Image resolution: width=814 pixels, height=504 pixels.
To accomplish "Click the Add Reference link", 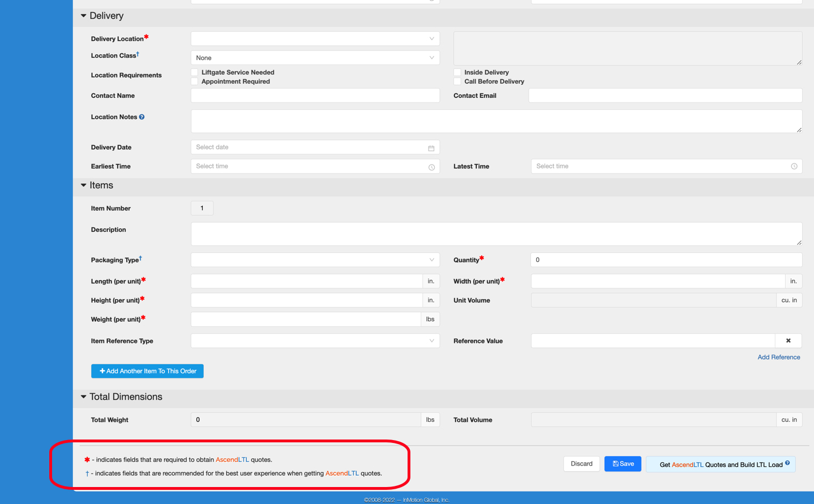I will point(778,357).
